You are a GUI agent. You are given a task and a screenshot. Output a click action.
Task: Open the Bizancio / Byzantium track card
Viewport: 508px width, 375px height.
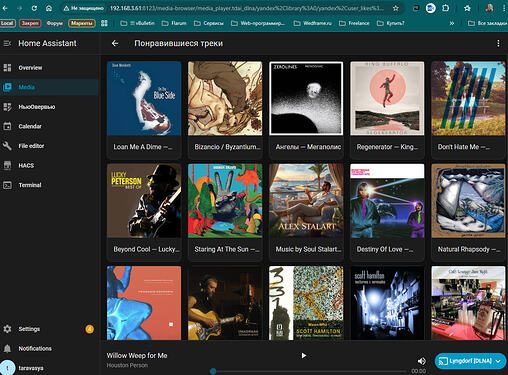point(225,109)
